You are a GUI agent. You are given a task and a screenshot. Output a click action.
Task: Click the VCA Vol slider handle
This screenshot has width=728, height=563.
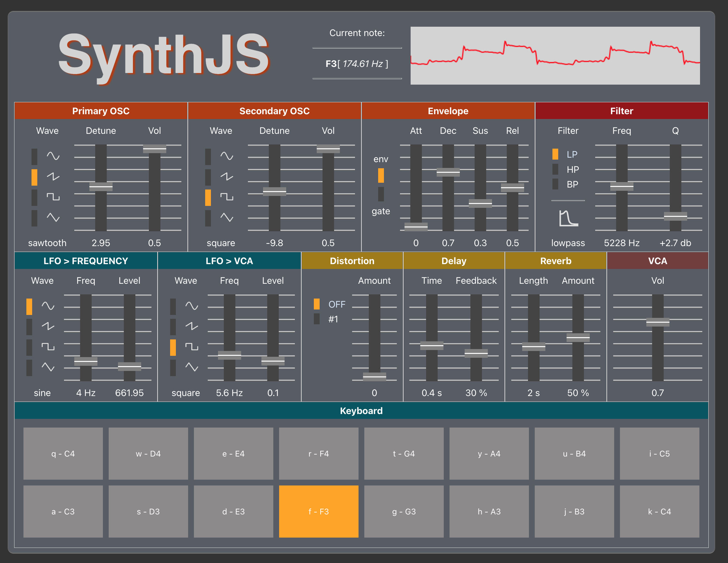[x=657, y=322]
